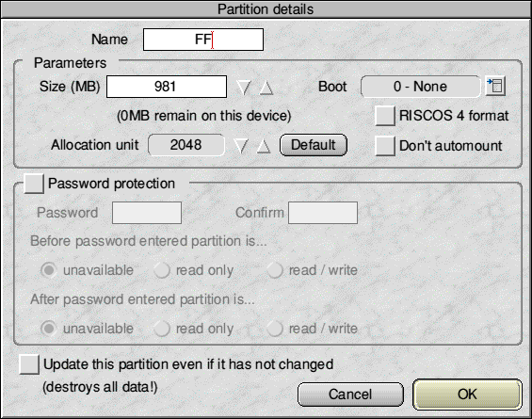Click the Password entry field
Viewport: 532px width, 419px height.
pyautogui.click(x=147, y=213)
